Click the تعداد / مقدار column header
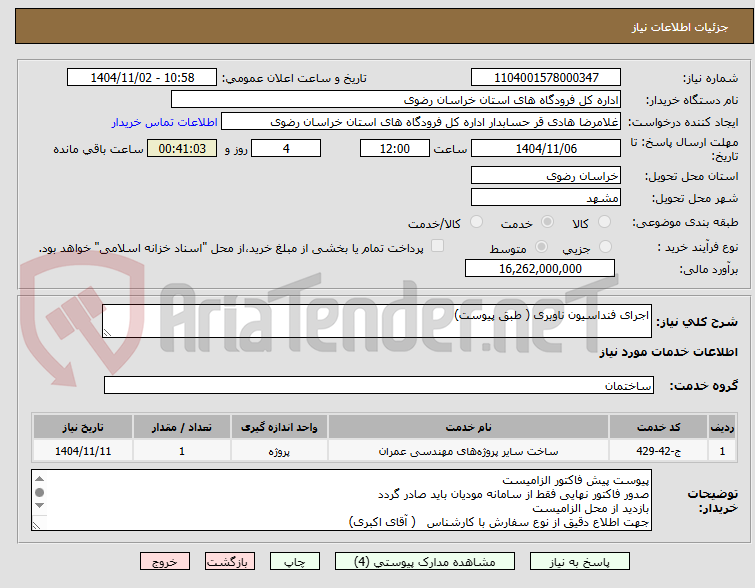This screenshot has height=588, width=755. 182,427
